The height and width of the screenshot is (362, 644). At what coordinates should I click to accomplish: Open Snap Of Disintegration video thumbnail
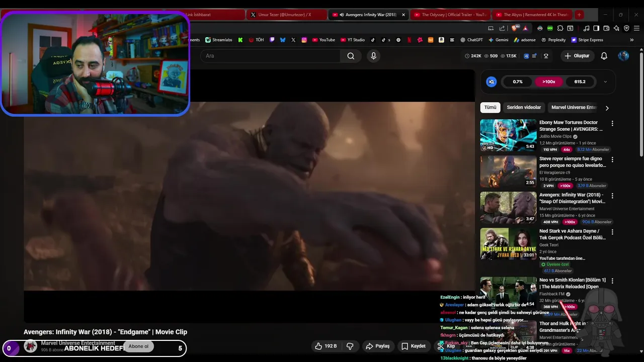coord(508,208)
